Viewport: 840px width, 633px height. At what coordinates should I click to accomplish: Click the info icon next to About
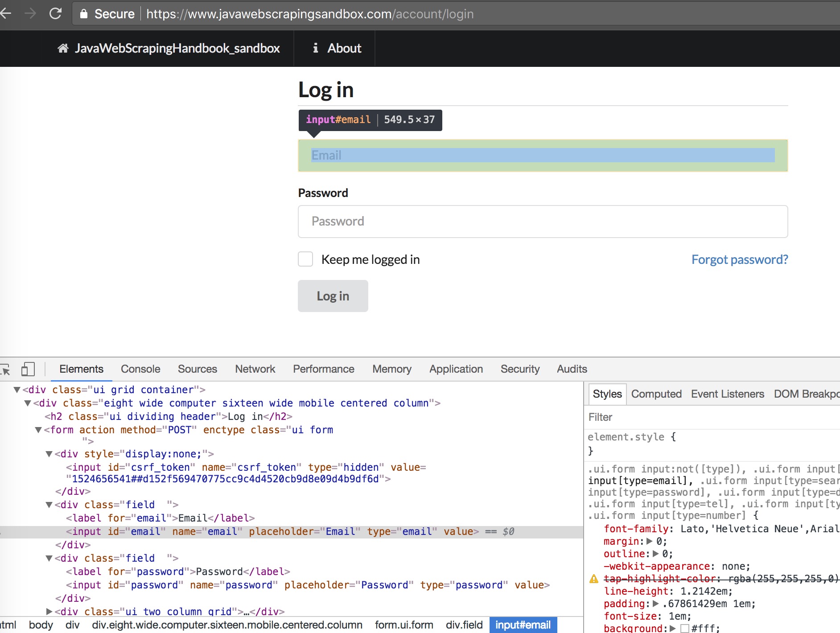click(x=316, y=48)
